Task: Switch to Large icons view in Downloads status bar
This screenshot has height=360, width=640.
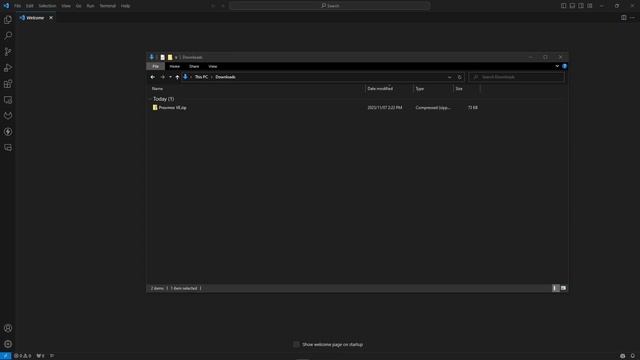Action: 563,288
